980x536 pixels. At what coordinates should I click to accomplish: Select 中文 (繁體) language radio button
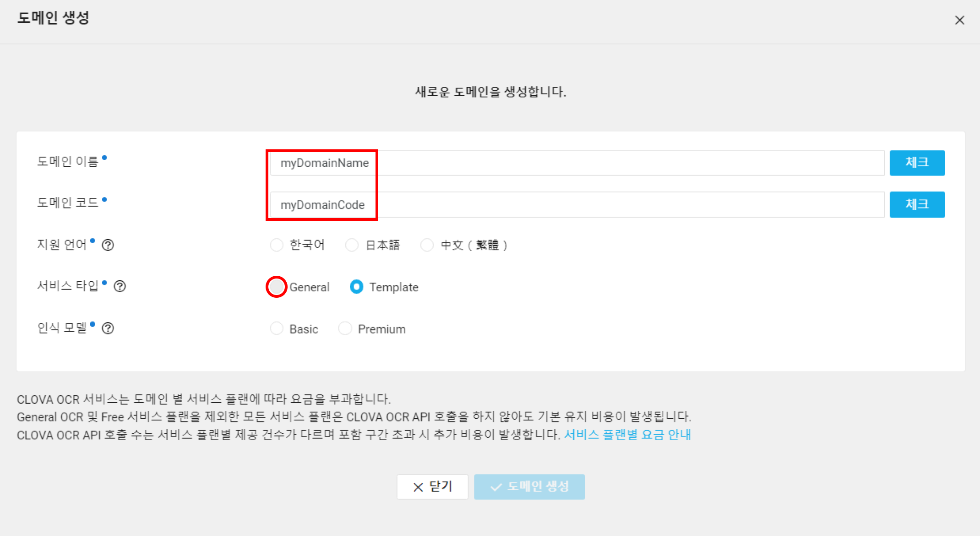coord(427,245)
